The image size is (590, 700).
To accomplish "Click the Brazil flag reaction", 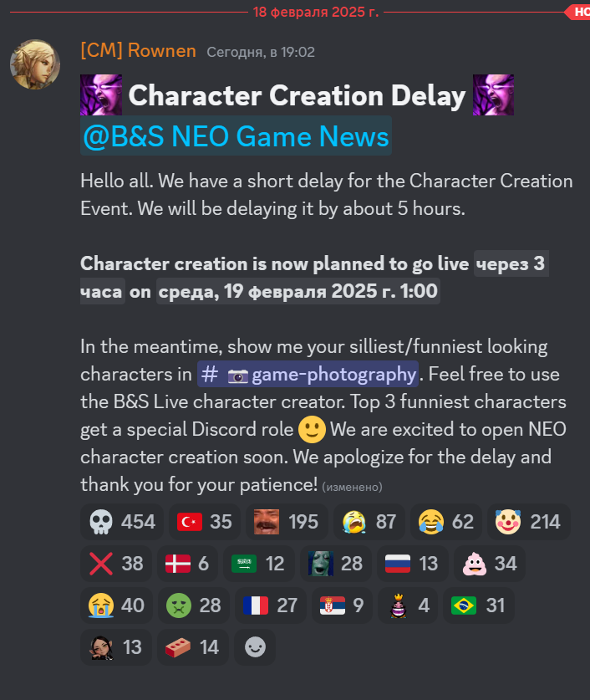I will point(479,605).
